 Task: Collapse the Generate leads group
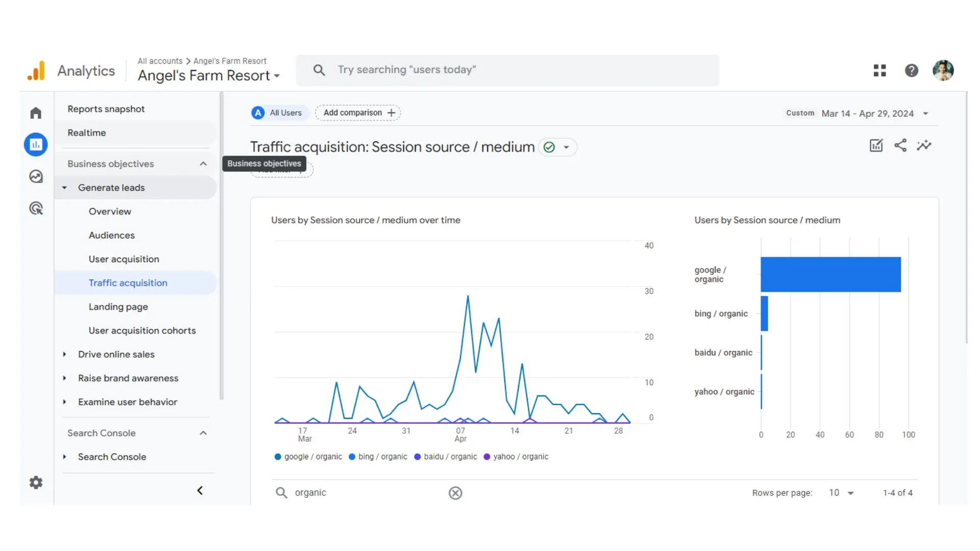click(x=64, y=188)
